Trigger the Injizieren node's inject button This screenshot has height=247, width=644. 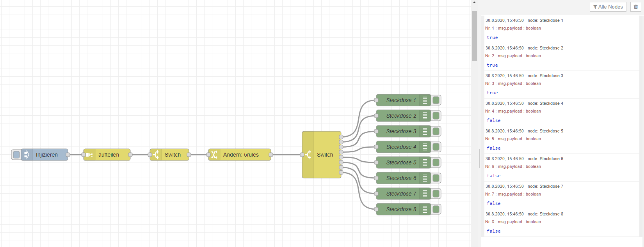pyautogui.click(x=16, y=155)
